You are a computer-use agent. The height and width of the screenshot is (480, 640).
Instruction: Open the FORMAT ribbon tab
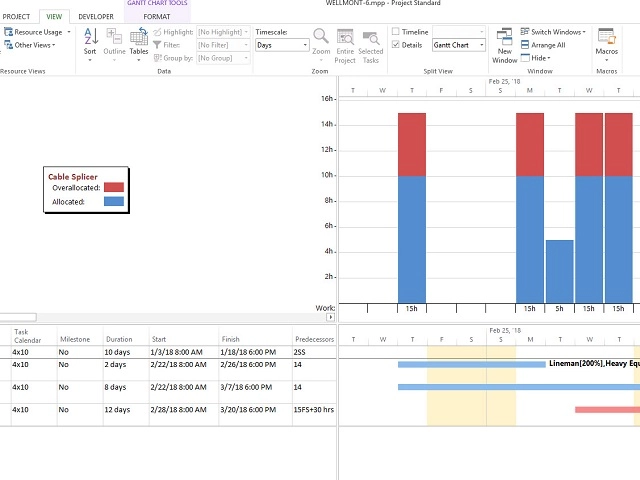(x=157, y=17)
